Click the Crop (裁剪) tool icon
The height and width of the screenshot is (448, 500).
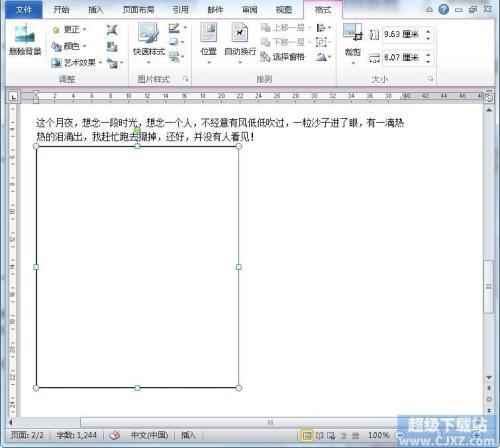(353, 32)
